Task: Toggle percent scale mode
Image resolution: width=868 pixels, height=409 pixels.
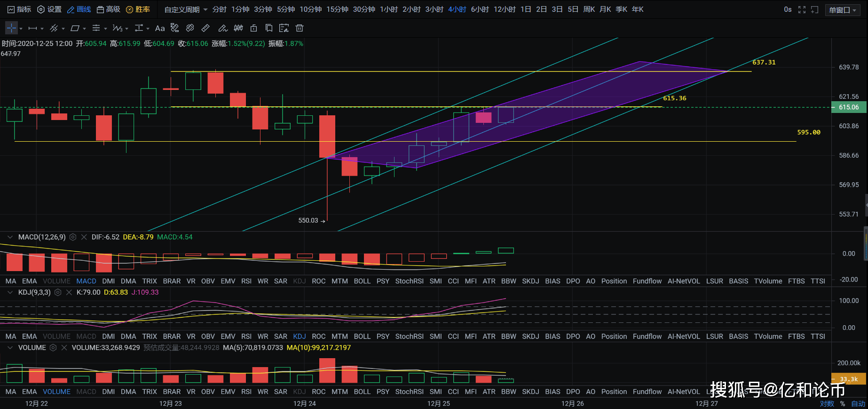Action: [843, 403]
